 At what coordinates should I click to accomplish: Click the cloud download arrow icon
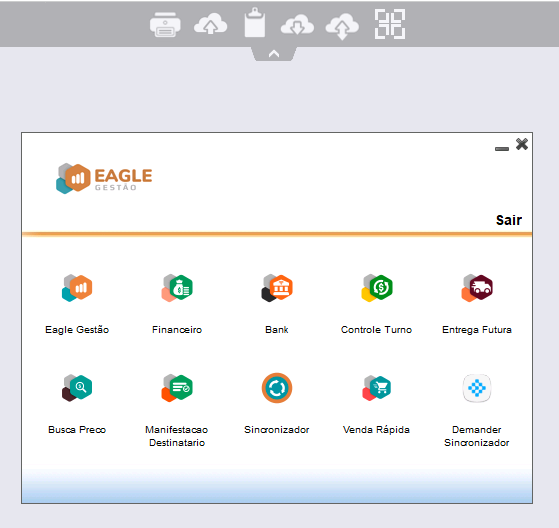tap(297, 25)
